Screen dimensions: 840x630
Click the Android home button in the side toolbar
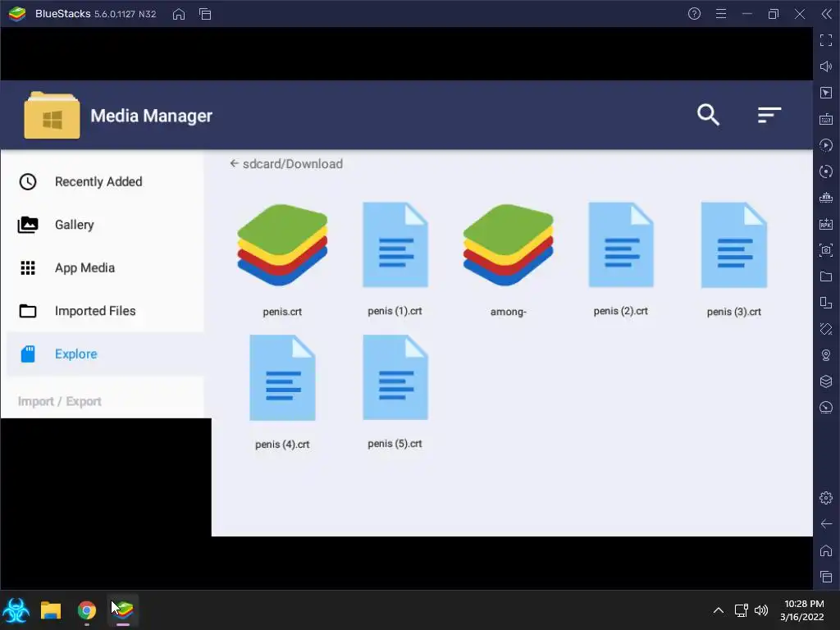(x=826, y=550)
